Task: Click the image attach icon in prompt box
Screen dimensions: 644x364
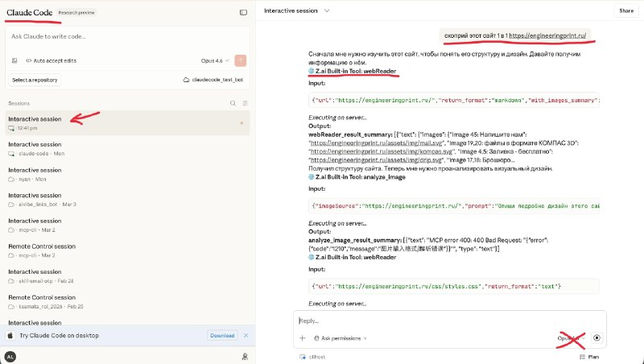Action: (x=14, y=60)
